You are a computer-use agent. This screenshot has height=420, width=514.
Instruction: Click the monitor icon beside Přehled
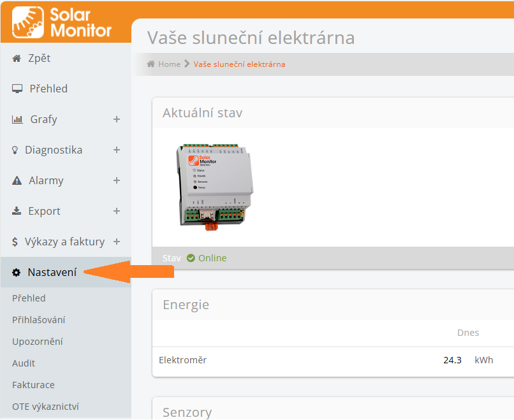pos(18,89)
